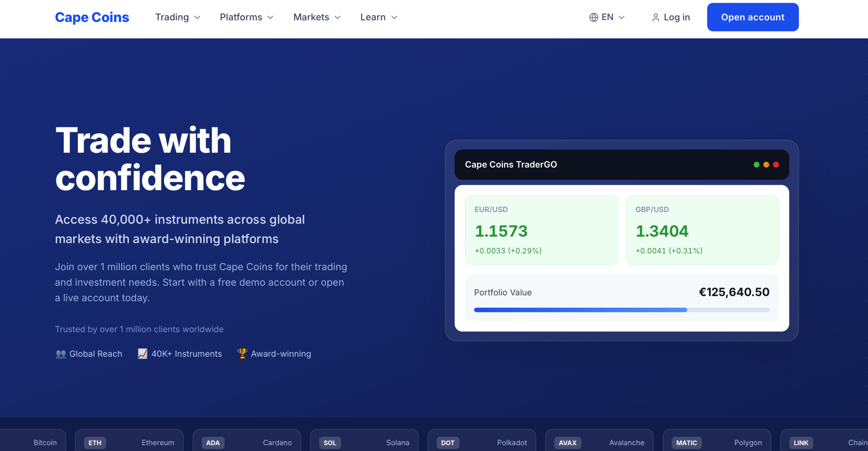Expand the Platforms chevron arrow

270,18
